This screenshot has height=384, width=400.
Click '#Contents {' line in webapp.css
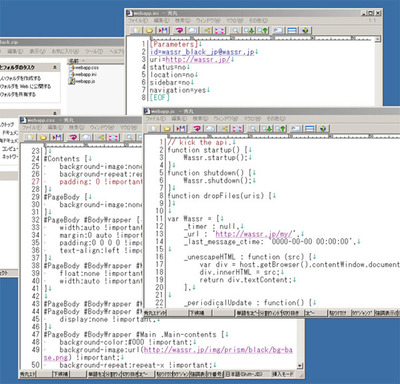[66, 159]
